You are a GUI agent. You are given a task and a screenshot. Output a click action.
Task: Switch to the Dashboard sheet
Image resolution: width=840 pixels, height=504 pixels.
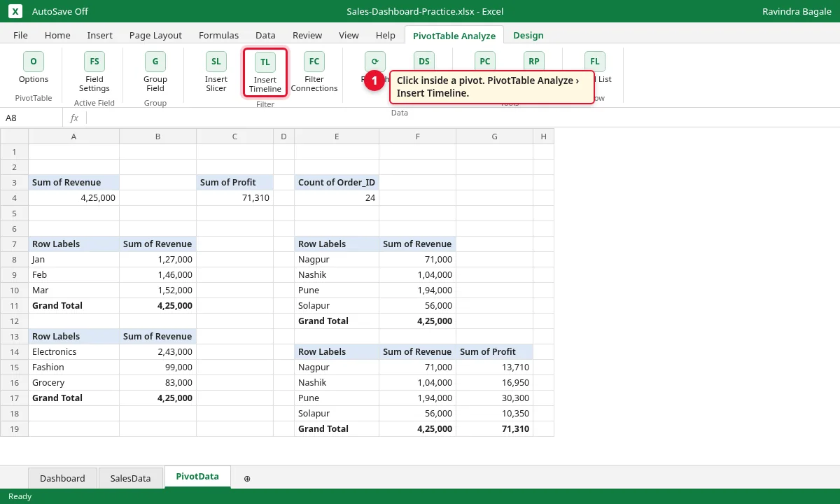pyautogui.click(x=62, y=478)
